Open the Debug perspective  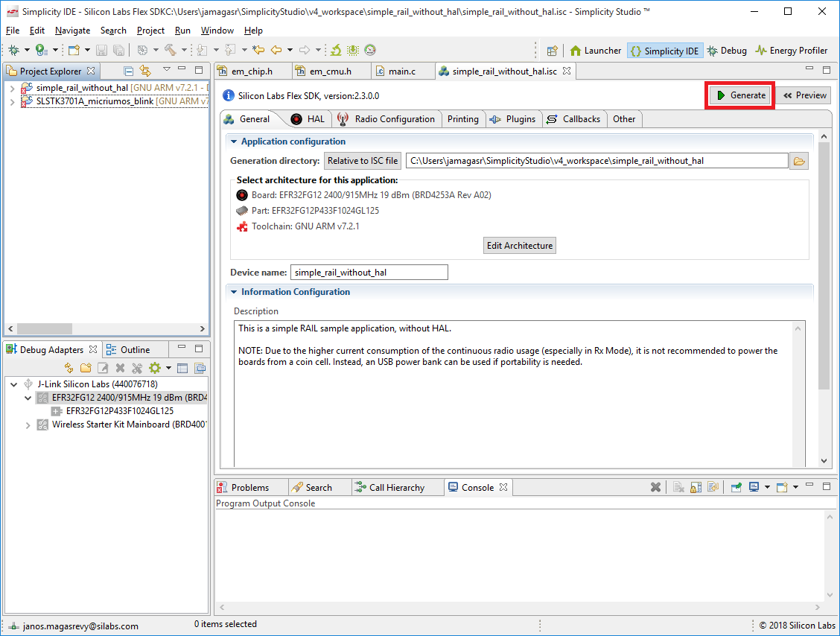(x=727, y=51)
